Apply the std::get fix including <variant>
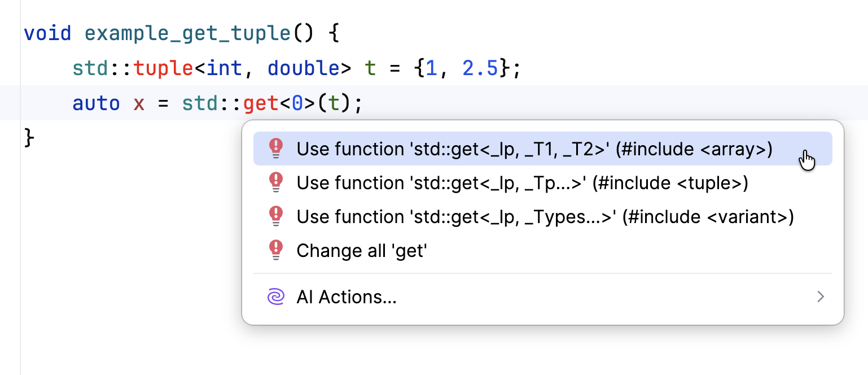 click(545, 217)
